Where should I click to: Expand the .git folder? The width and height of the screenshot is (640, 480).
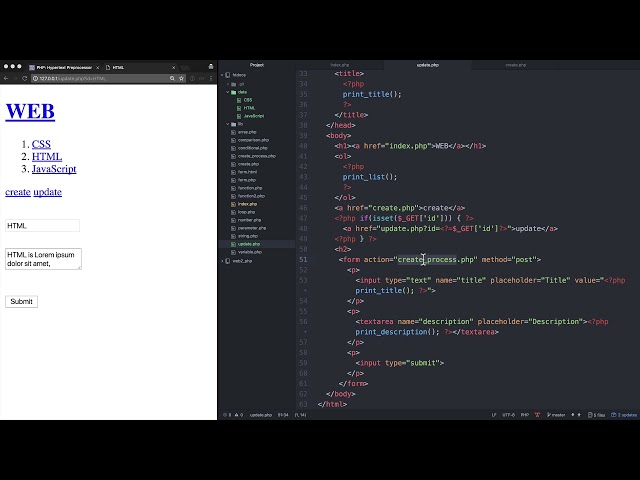(x=228, y=84)
